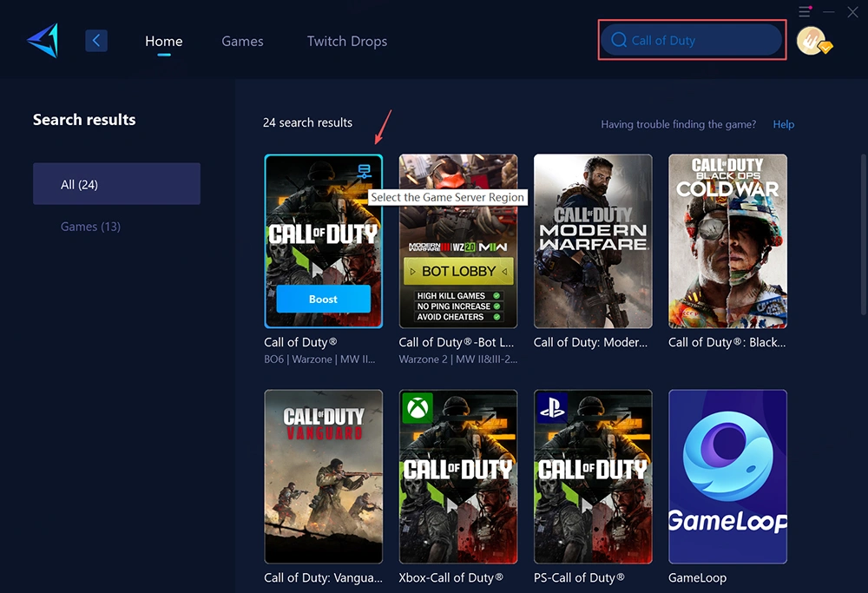Filter results by All (24)

tap(116, 184)
